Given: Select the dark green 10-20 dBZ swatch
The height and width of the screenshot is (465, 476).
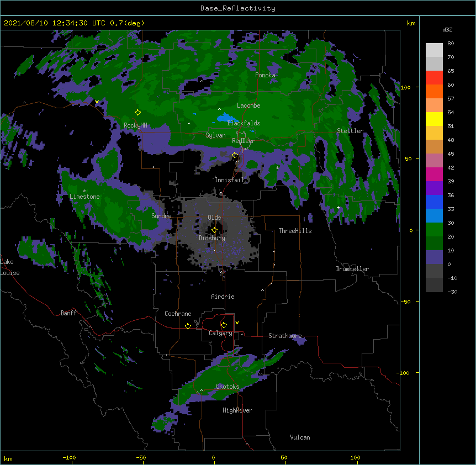Looking at the screenshot, I should [x=434, y=244].
